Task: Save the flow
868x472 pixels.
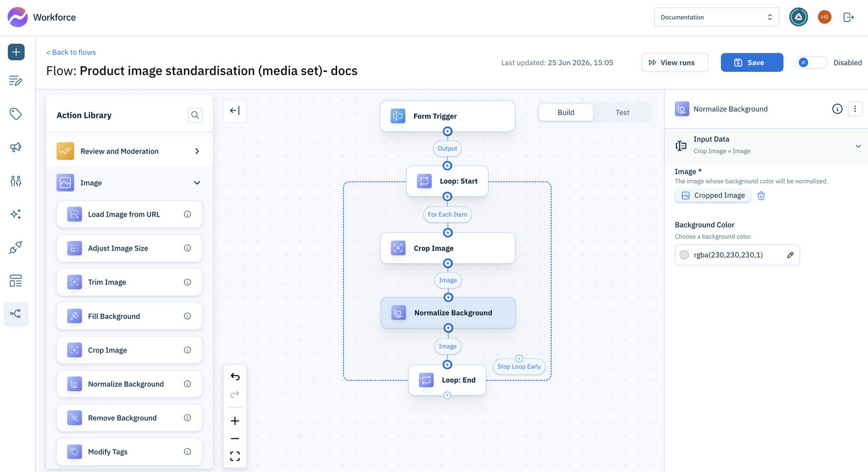Action: pyautogui.click(x=752, y=62)
